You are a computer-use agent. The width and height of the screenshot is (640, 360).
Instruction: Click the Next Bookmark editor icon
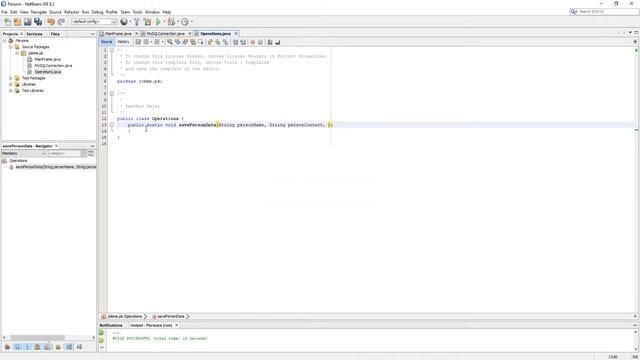pyautogui.click(x=218, y=42)
